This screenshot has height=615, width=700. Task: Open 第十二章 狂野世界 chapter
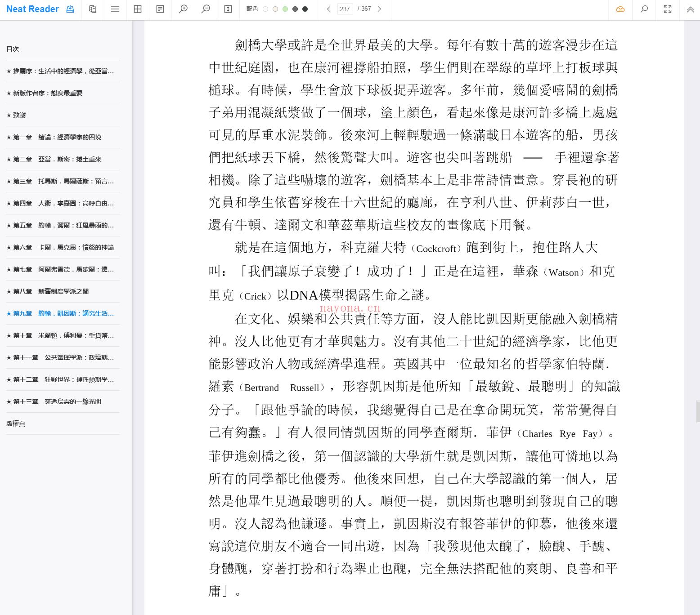tap(63, 379)
